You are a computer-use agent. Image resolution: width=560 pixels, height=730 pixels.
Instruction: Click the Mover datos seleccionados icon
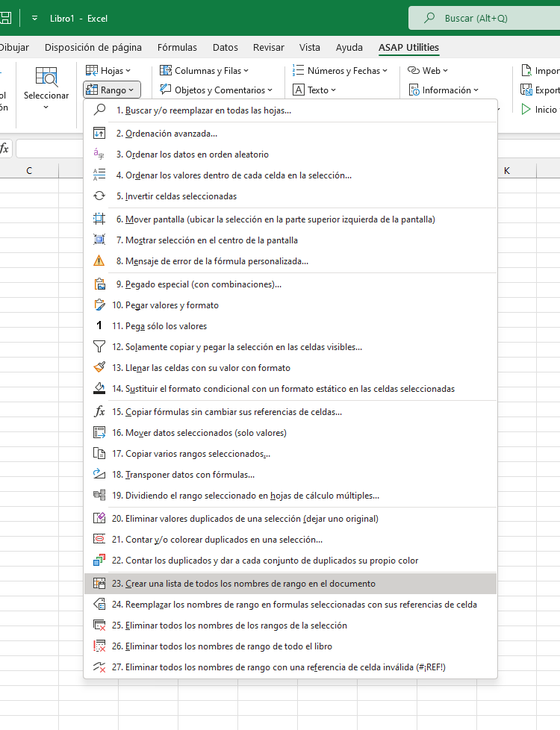click(99, 432)
